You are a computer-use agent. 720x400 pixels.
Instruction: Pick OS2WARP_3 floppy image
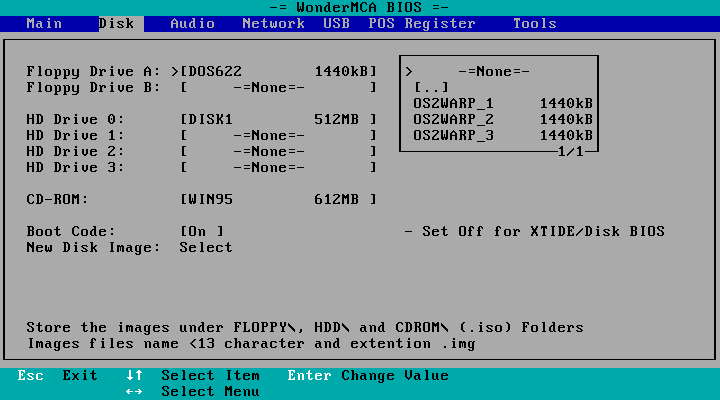pos(503,135)
